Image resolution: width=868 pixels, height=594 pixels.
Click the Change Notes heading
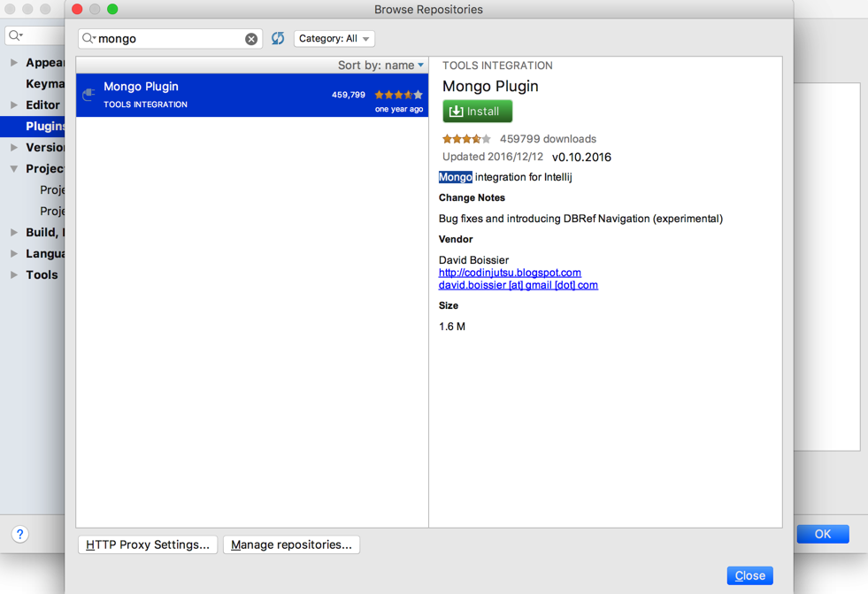(x=472, y=197)
